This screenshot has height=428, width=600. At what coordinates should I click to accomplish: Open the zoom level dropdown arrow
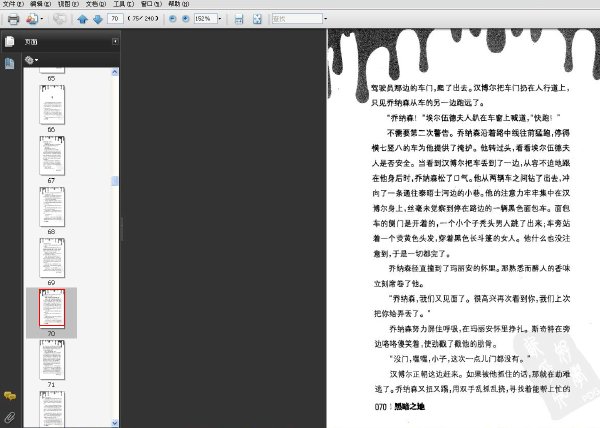click(220, 18)
